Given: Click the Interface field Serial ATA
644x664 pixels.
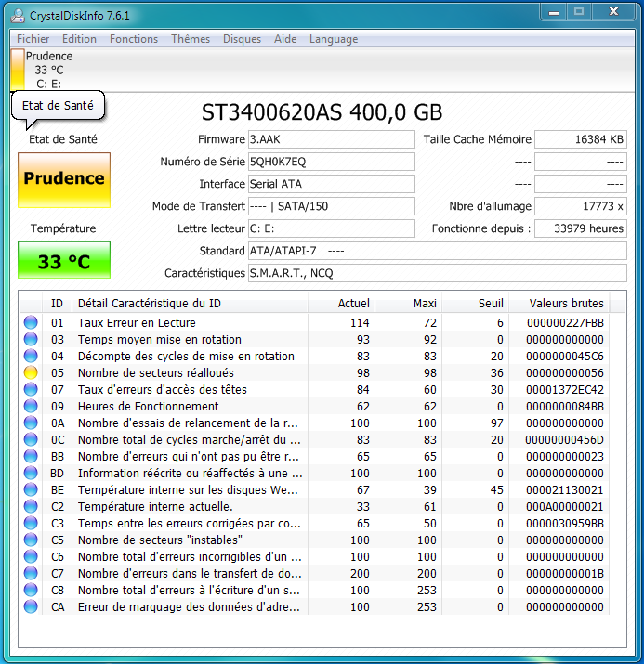Looking at the screenshot, I should pyautogui.click(x=332, y=184).
